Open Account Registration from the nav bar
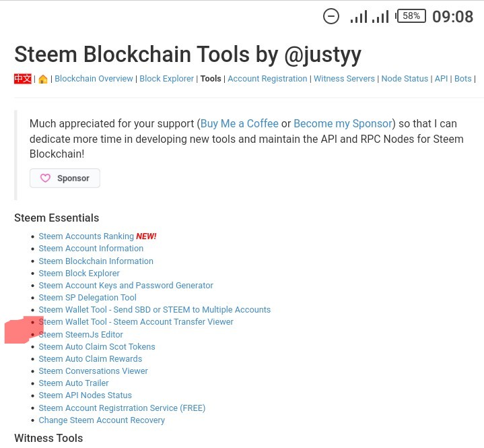This screenshot has height=448, width=484. [267, 79]
